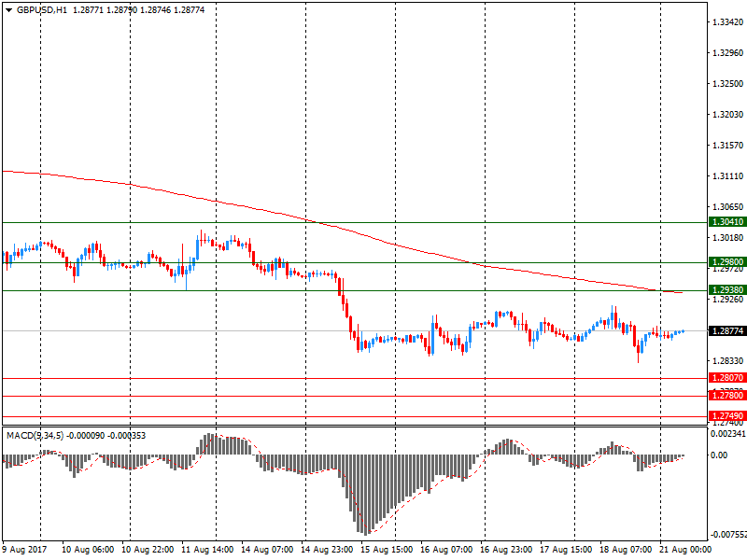The width and height of the screenshot is (747, 560).
Task: Click the GBPUSD,H1 chart title
Action: click(x=42, y=10)
